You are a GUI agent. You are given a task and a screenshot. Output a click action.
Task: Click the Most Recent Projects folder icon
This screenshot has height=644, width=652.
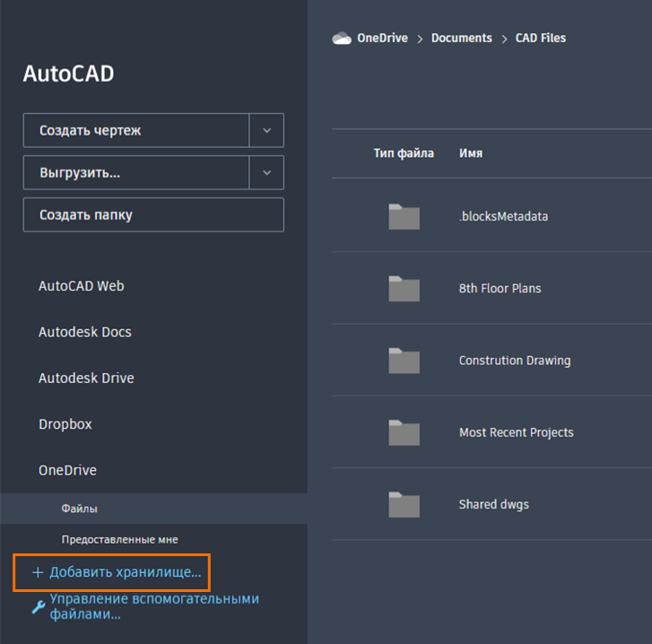point(404,432)
